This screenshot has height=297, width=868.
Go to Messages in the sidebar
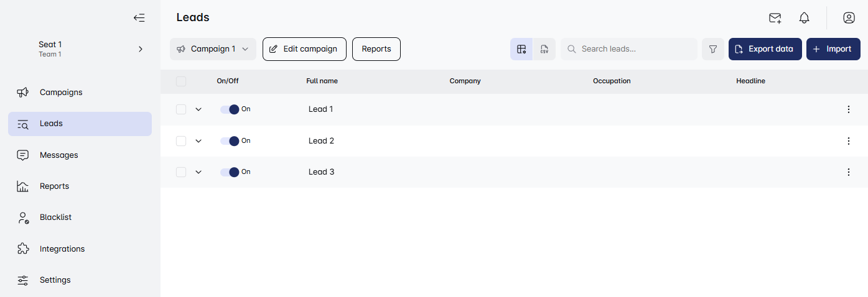[x=58, y=155]
